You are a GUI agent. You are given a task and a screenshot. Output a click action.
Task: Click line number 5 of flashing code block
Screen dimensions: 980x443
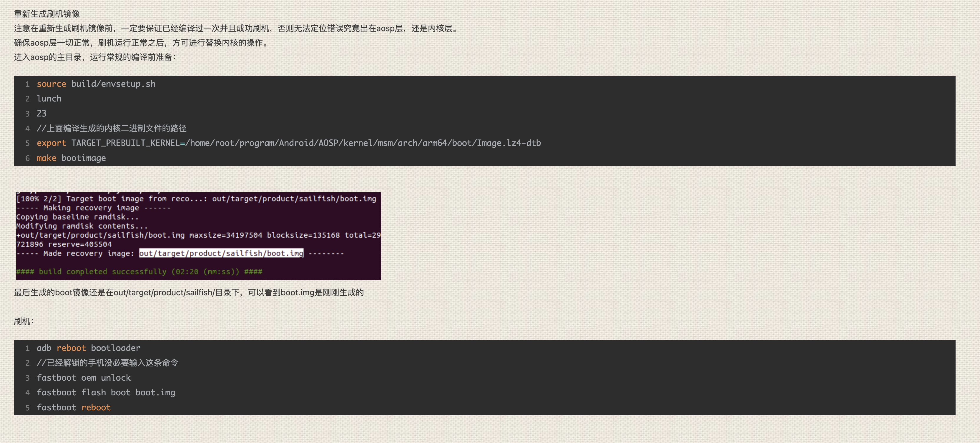pos(27,408)
